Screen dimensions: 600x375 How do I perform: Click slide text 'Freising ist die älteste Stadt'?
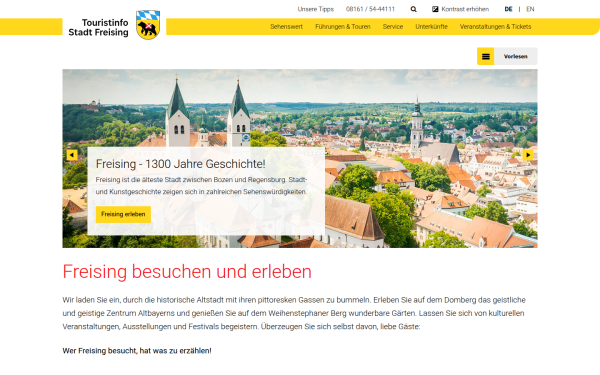point(201,186)
